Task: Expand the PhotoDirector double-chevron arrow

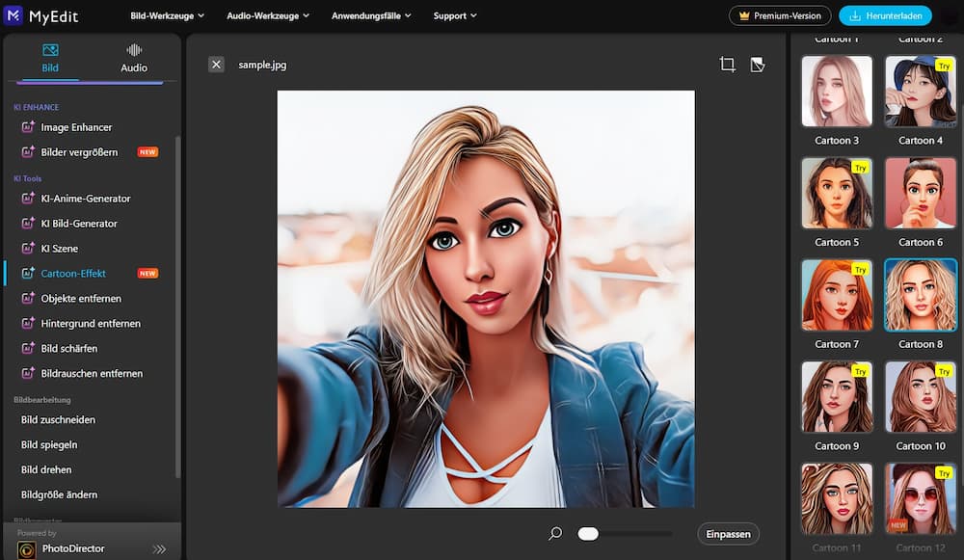Action: [x=159, y=549]
